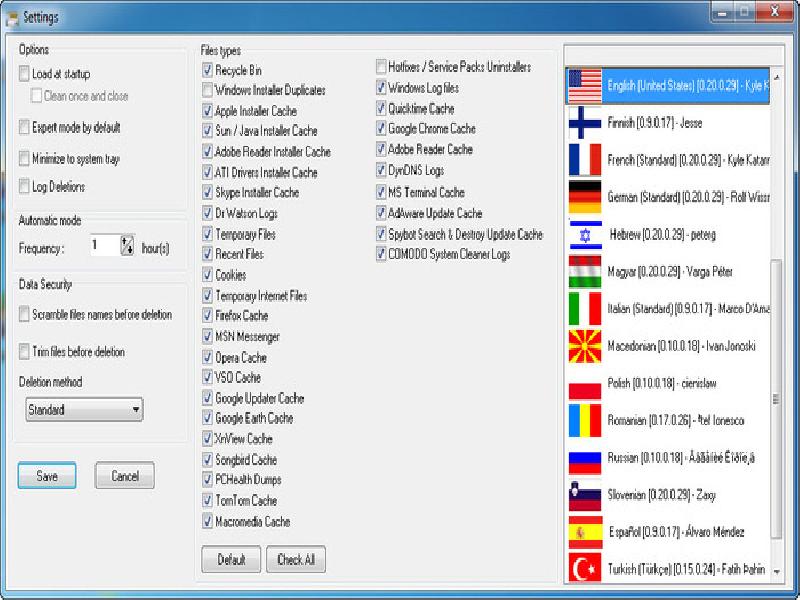
Task: Uncheck MSN Messenger
Action: [207, 336]
